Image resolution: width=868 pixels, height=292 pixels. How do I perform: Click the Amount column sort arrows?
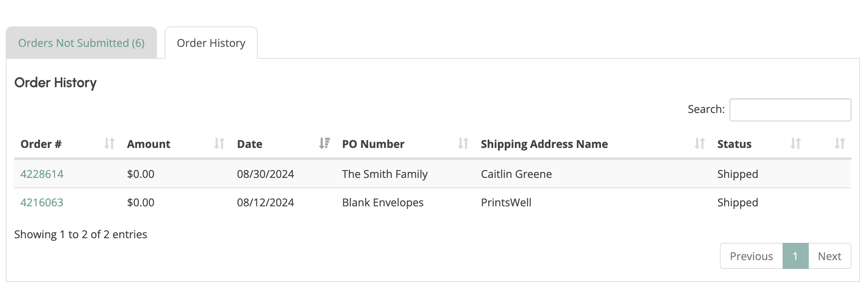click(219, 144)
